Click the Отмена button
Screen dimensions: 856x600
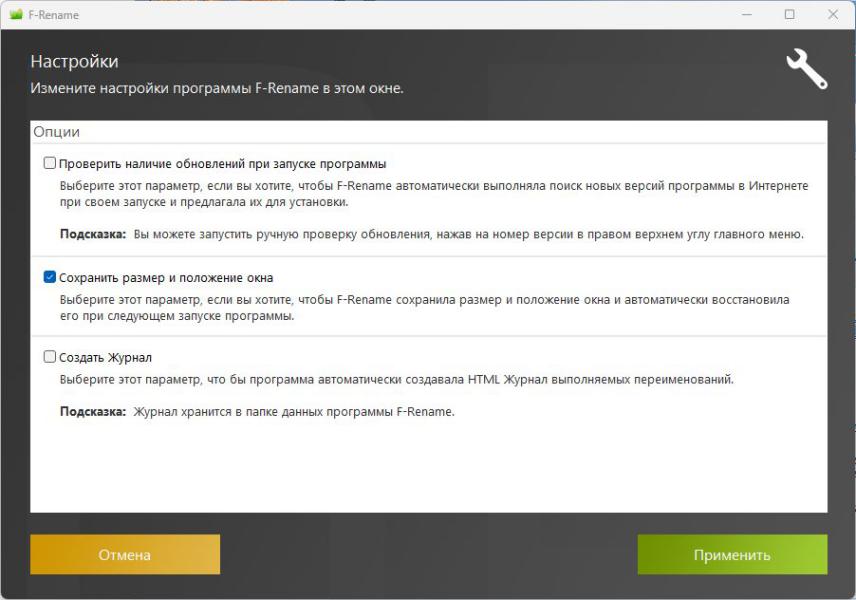pyautogui.click(x=125, y=555)
